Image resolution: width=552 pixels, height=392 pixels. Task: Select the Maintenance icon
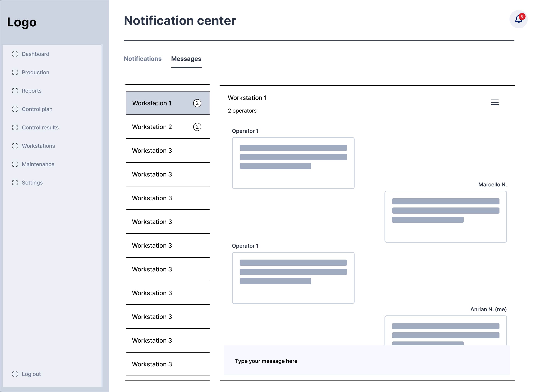15,164
